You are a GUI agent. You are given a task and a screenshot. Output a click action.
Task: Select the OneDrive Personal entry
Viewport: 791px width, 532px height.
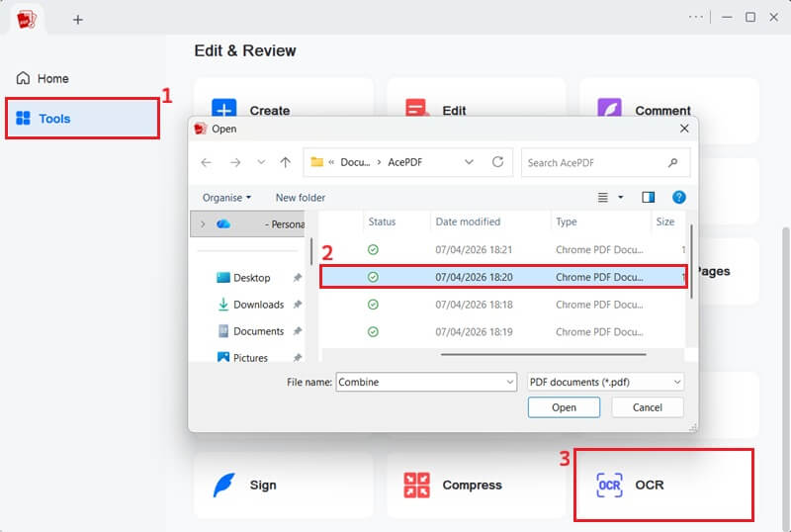(x=248, y=224)
